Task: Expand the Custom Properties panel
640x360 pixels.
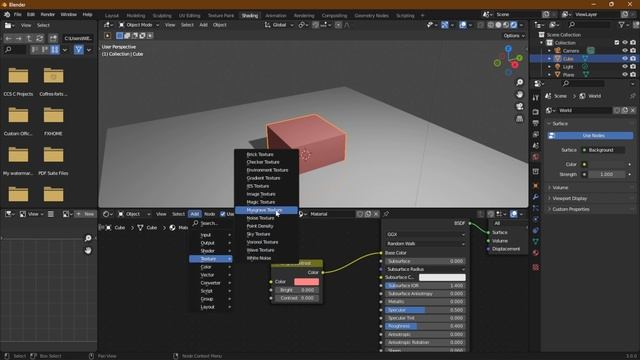Action: coord(590,209)
